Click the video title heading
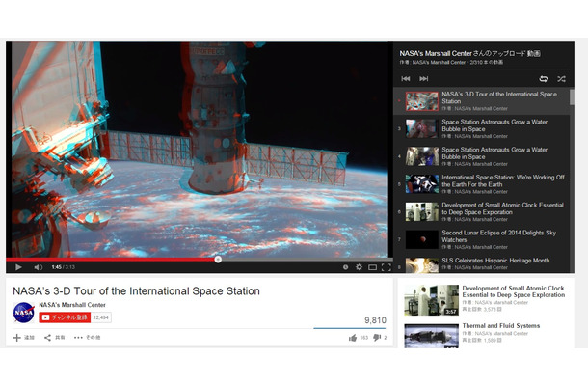The width and height of the screenshot is (588, 386). click(136, 291)
